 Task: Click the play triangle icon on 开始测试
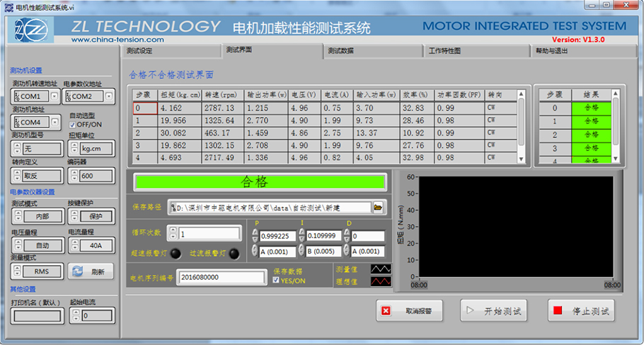click(470, 310)
